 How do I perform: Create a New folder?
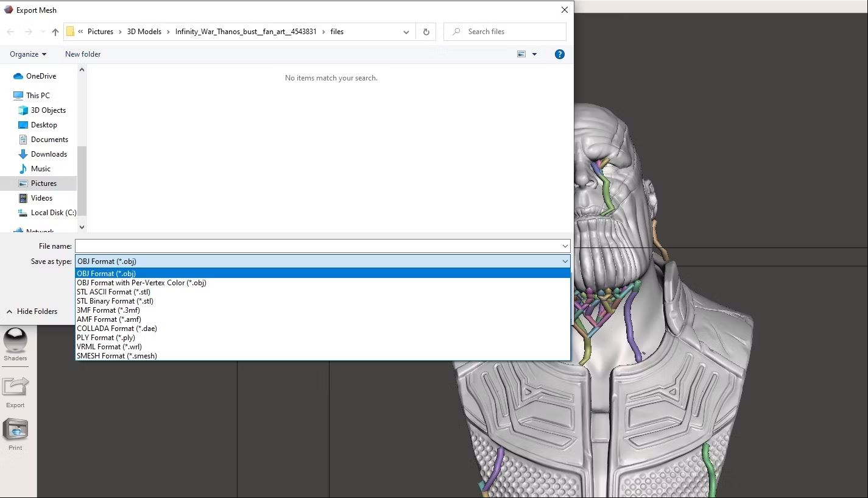coord(83,54)
